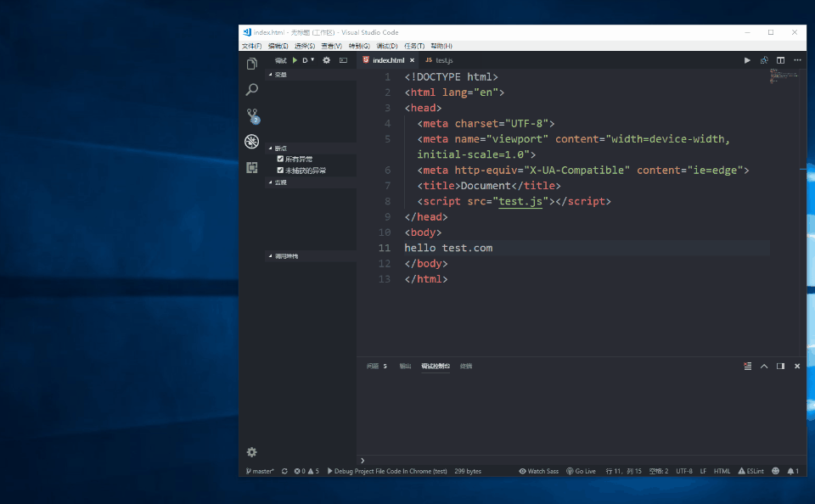
Task: Click the open changes icon in editor title
Action: point(763,60)
